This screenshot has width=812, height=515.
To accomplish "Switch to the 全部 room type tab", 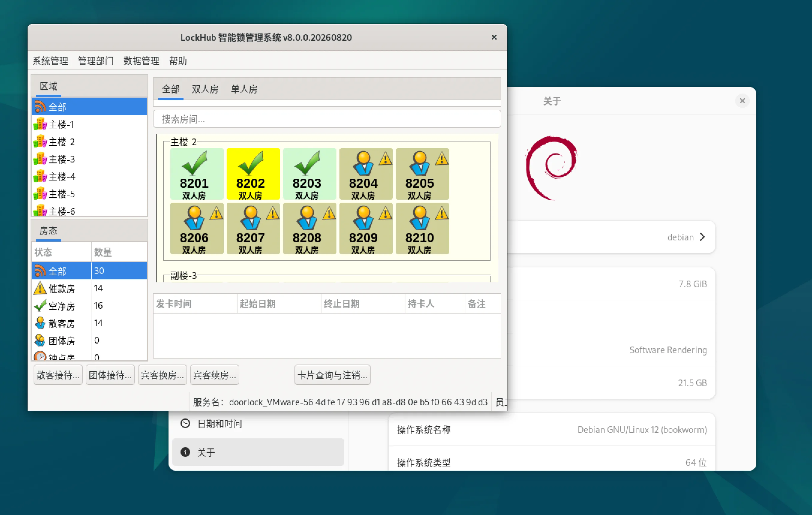I will tap(171, 89).
